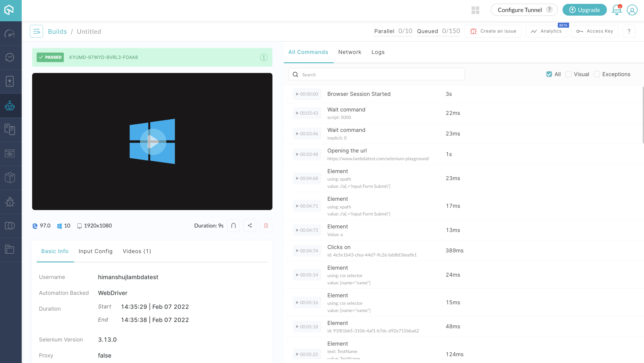Click the test ID KYUMD-97WYD-BVRL3-FO4A8
644x363 pixels.
tap(103, 57)
